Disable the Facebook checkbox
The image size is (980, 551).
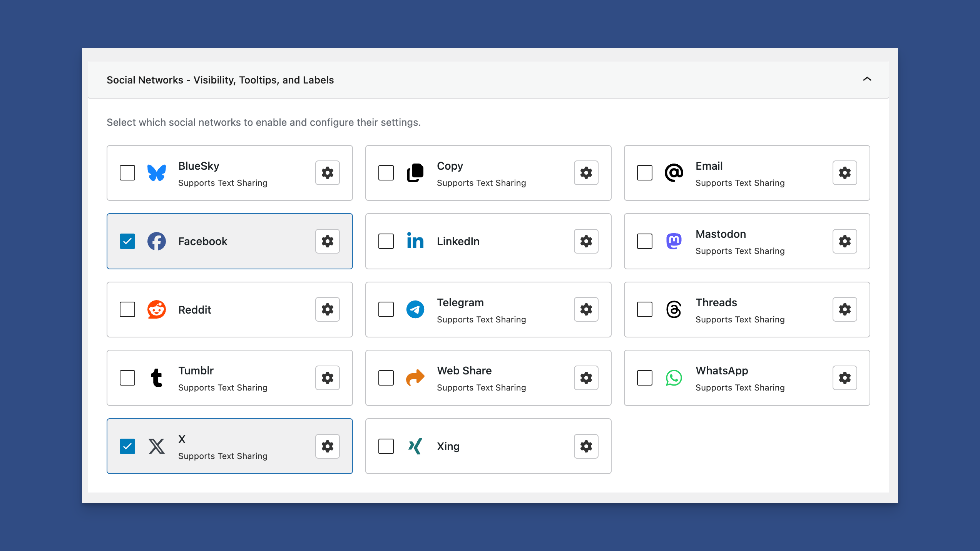127,241
